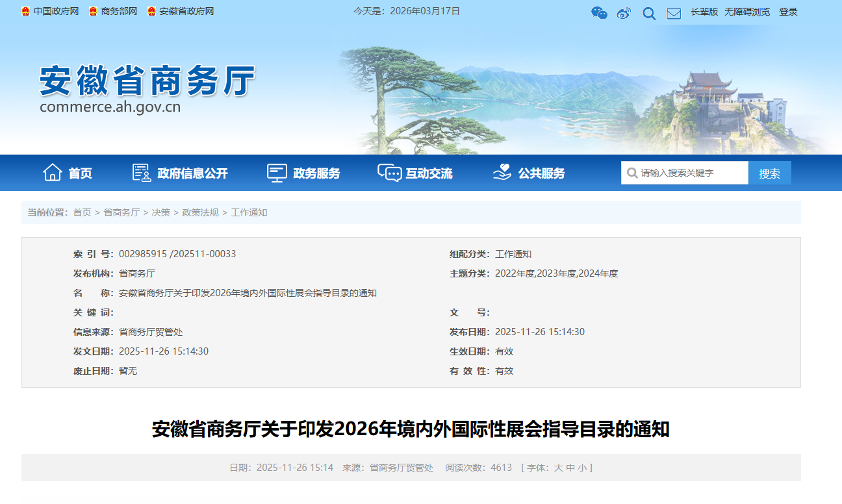
Task: Click the 登录 login link
Action: 788,12
